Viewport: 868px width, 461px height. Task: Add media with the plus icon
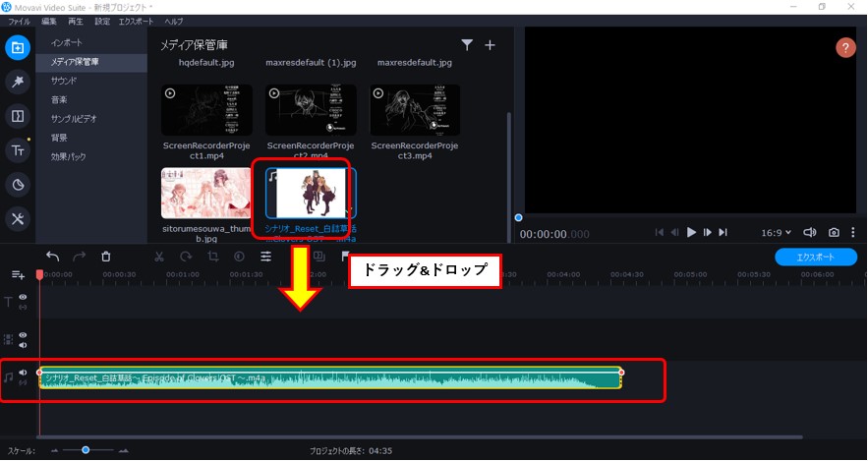coord(490,45)
